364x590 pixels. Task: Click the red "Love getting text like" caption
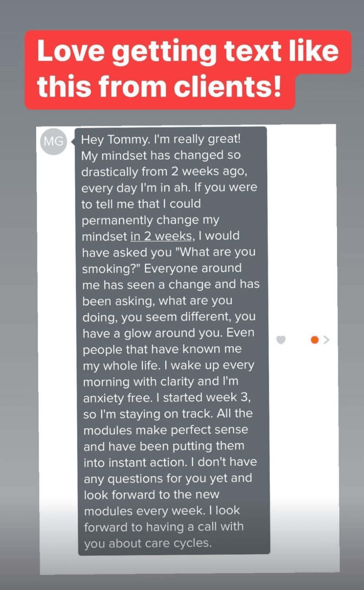[188, 52]
